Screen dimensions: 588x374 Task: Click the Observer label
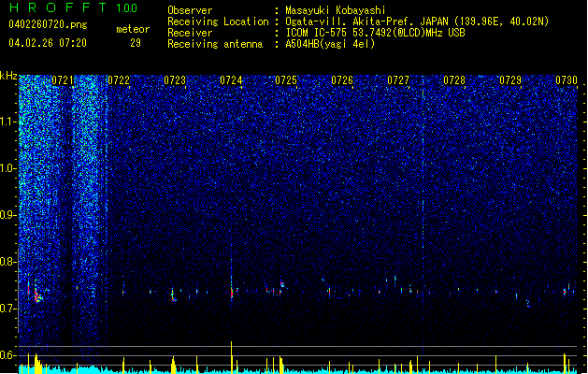click(x=190, y=10)
